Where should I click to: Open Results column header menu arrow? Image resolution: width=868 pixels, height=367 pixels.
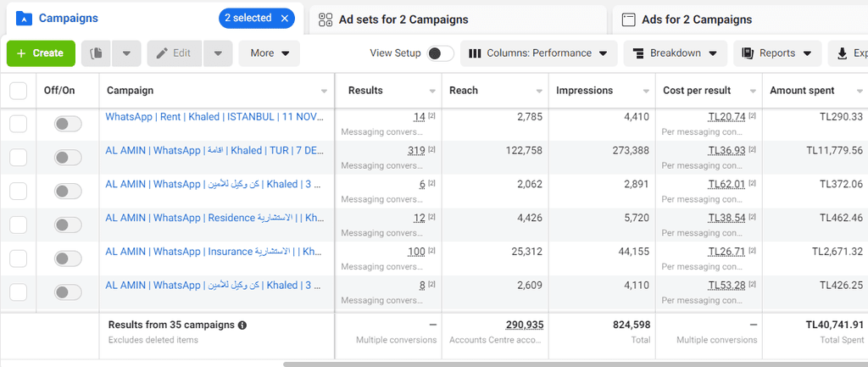(x=432, y=92)
